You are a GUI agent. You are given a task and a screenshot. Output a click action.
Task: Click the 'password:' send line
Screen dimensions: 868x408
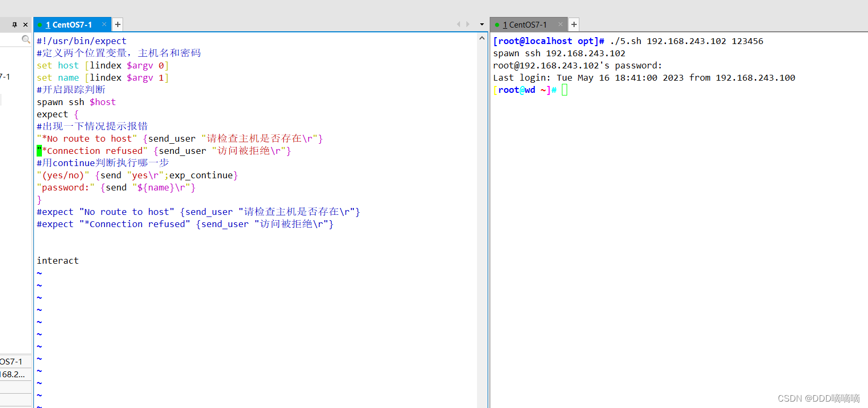(116, 187)
